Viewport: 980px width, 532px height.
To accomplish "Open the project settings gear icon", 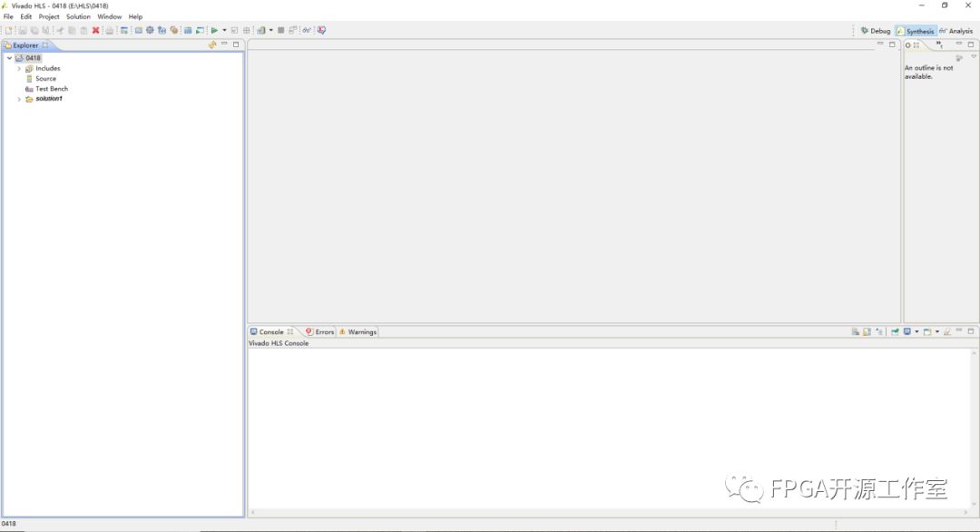I will click(x=150, y=31).
